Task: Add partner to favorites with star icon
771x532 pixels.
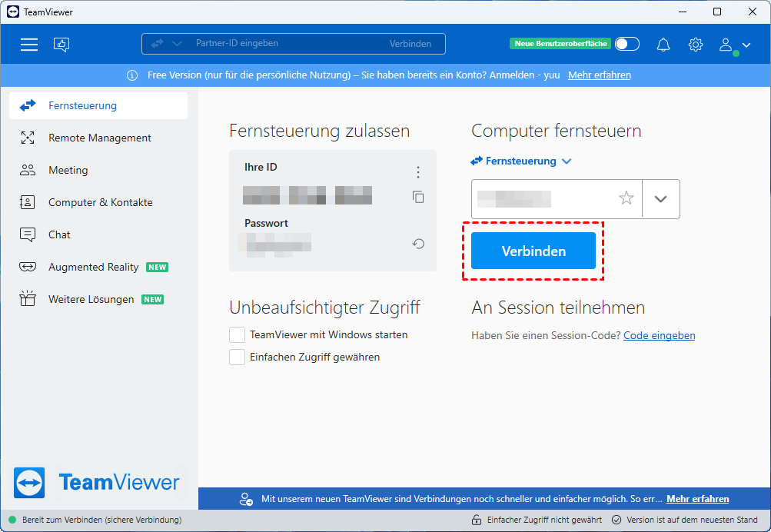Action: click(626, 198)
